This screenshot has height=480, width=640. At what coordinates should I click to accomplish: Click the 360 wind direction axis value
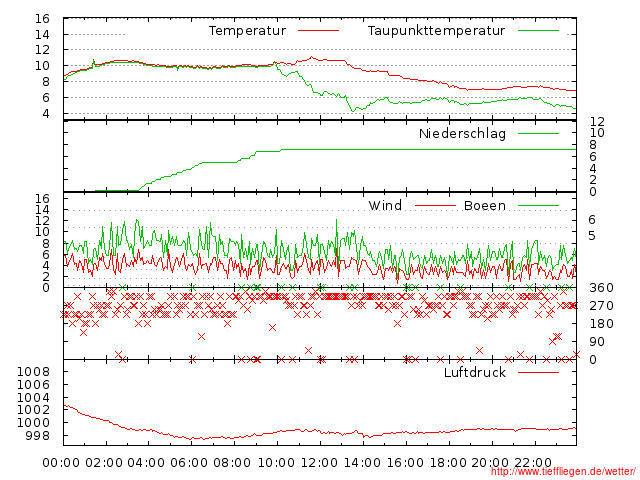point(601,288)
